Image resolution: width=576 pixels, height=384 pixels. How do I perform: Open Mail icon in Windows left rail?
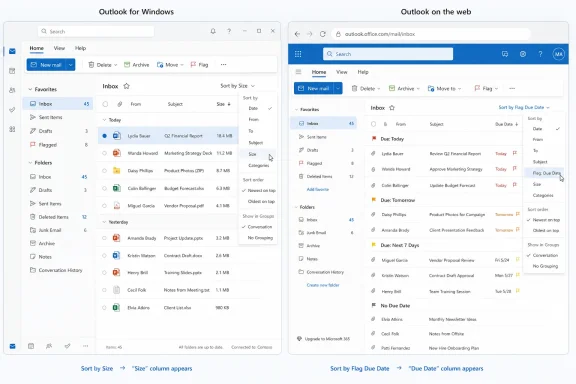12,51
